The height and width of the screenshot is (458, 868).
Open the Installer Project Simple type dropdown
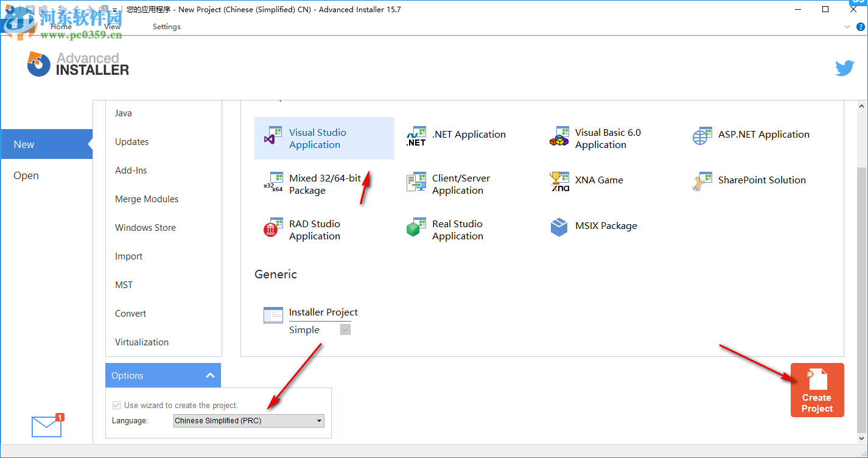point(345,329)
